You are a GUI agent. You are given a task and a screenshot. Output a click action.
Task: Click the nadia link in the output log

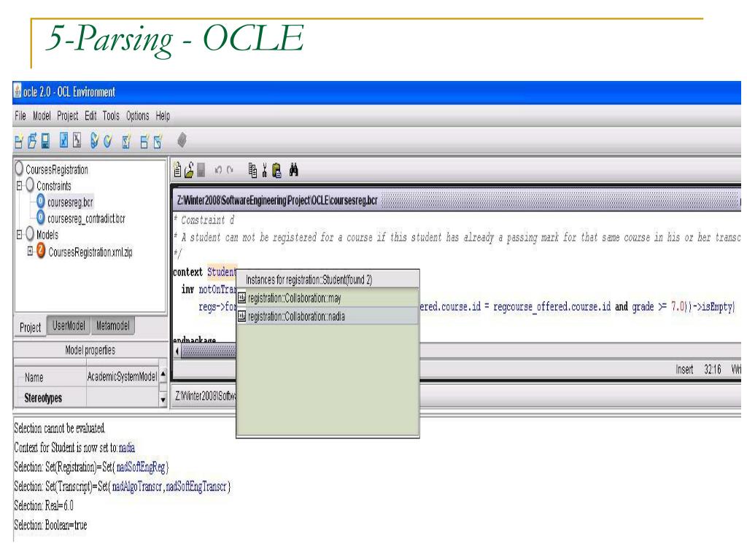click(x=127, y=447)
